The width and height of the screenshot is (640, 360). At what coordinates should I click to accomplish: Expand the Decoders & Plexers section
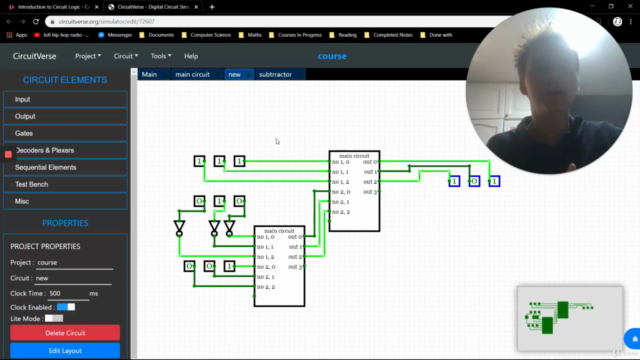pos(65,151)
